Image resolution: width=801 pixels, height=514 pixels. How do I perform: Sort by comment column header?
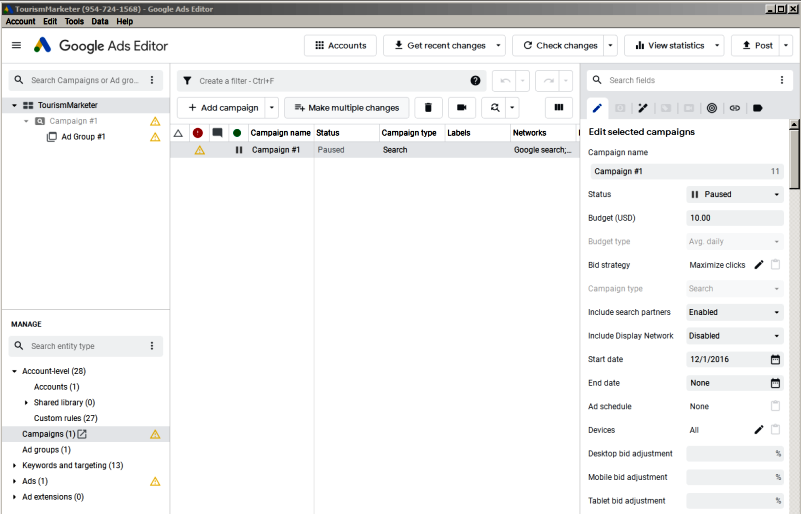point(217,133)
